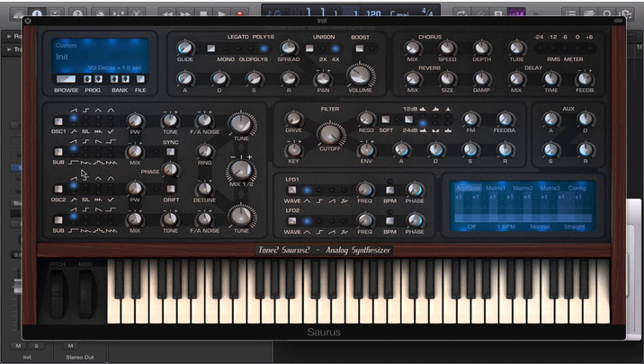Screen dimensions: 644x364
Task: Click the delay TIME knob
Action: [551, 78]
